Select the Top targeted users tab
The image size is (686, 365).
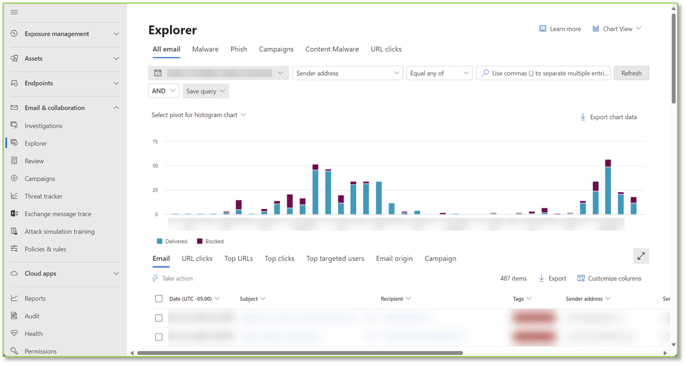tap(335, 259)
